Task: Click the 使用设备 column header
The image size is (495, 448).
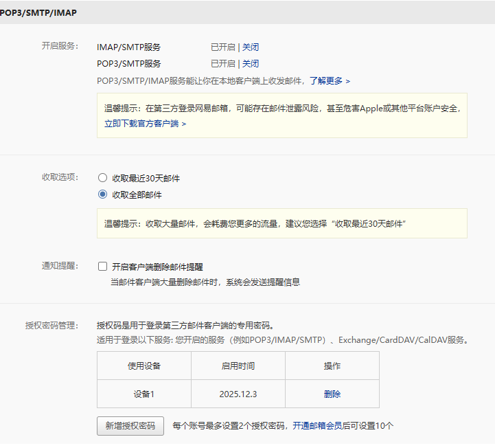Action: click(x=144, y=366)
